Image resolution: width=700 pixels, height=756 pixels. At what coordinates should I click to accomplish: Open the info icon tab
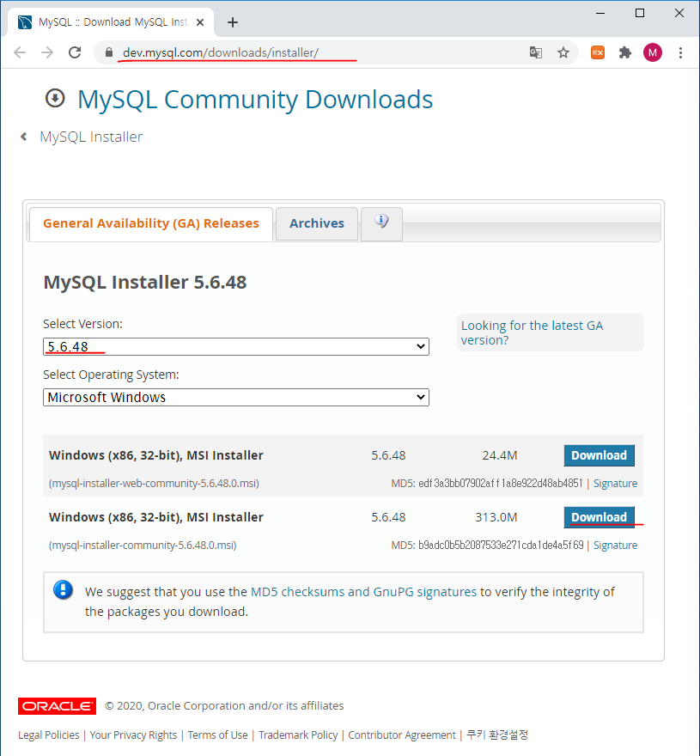point(381,223)
